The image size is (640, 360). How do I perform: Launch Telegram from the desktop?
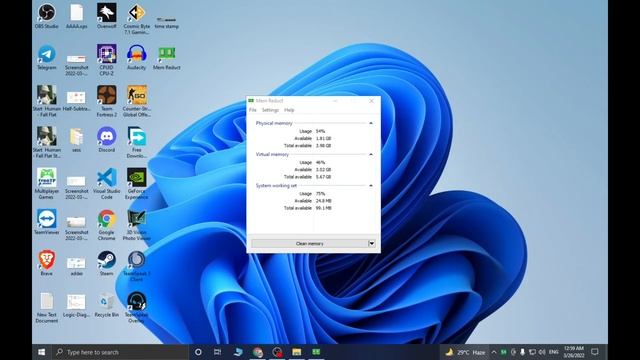(x=47, y=58)
